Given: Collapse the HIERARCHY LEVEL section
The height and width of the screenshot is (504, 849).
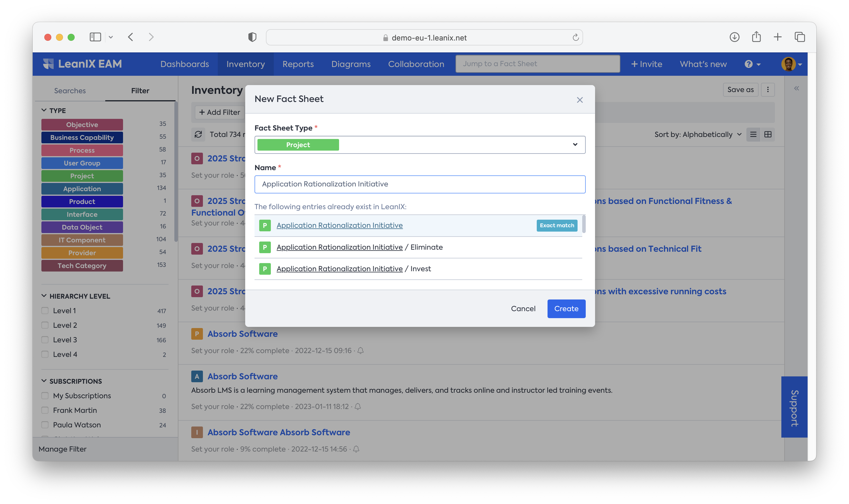Looking at the screenshot, I should (x=44, y=296).
